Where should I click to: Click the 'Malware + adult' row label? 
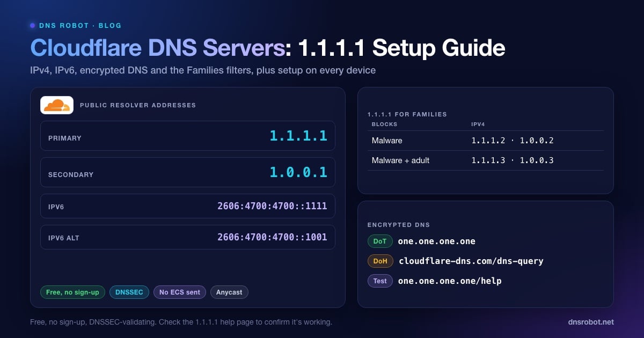click(400, 160)
